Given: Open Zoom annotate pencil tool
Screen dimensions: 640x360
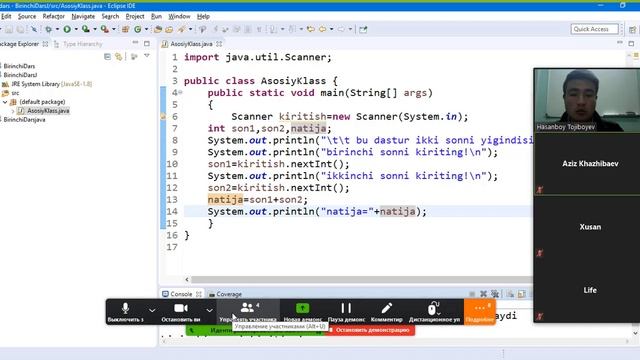Looking at the screenshot, I should [x=387, y=312].
